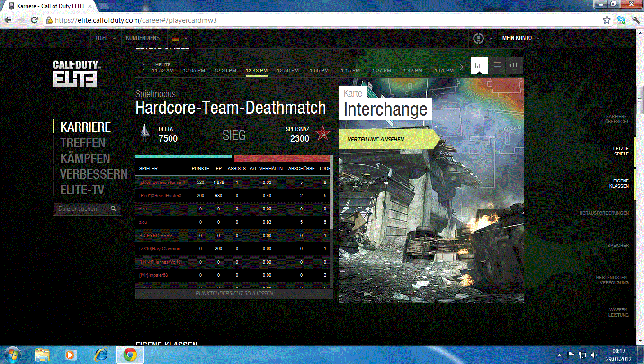Screen dimensions: 644x364
Task: Select the 12:56 PM match on timeline
Action: pos(288,71)
